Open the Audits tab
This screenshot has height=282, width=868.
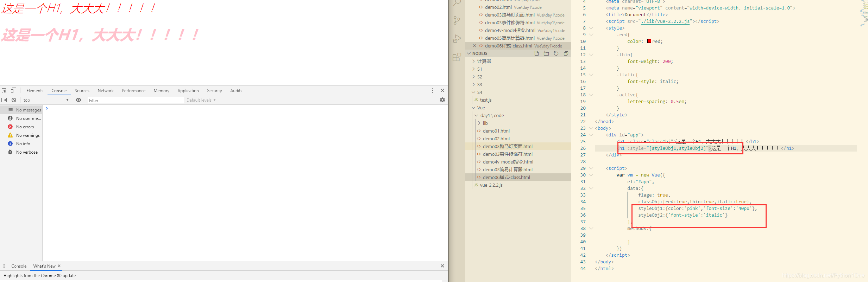pyautogui.click(x=236, y=91)
